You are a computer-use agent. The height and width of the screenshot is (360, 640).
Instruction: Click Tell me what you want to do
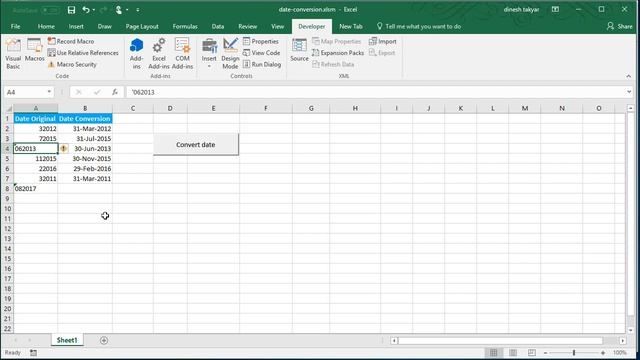[419, 26]
